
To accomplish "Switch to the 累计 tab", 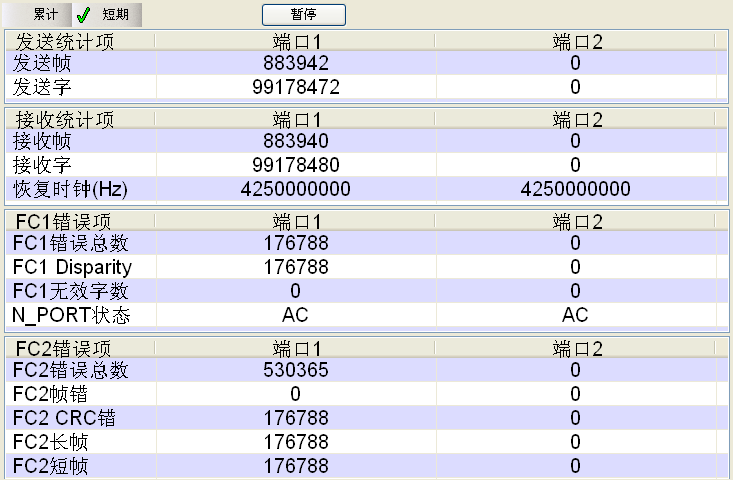I will [44, 15].
